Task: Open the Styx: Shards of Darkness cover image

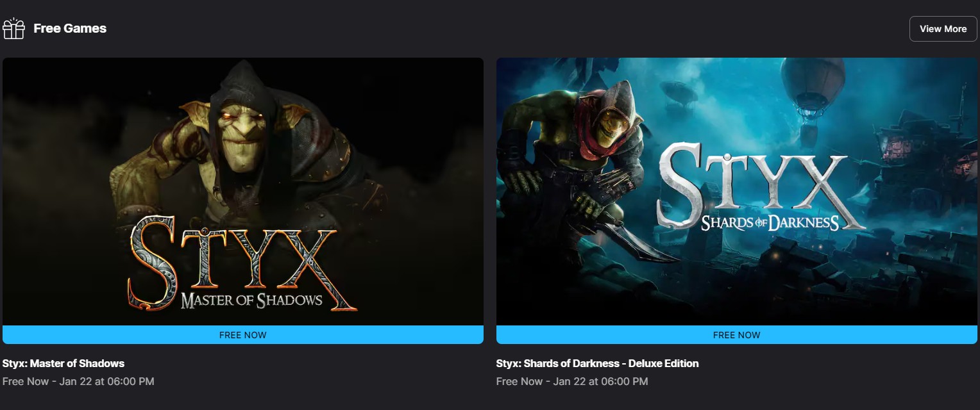Action: click(737, 192)
